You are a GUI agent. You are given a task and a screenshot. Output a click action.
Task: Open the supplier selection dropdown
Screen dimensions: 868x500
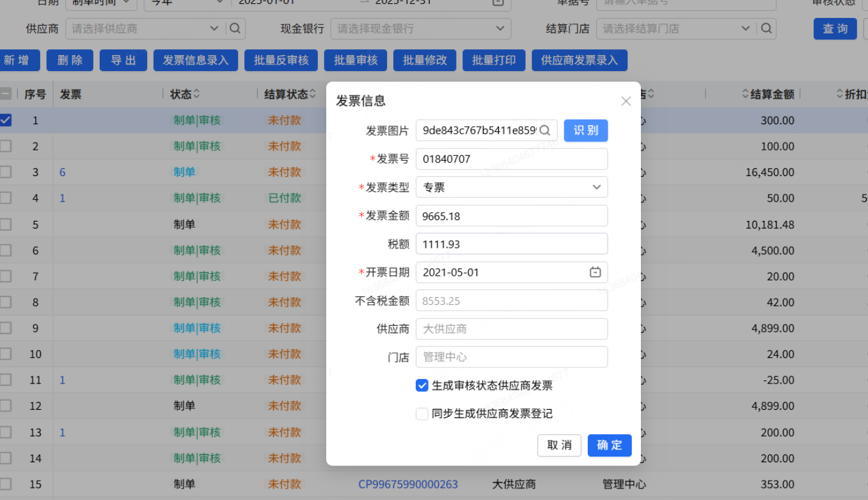214,29
